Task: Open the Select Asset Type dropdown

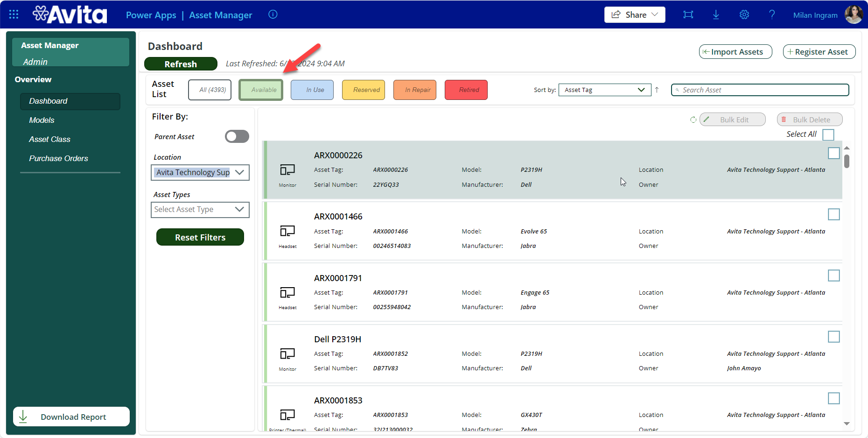Action: pos(200,210)
